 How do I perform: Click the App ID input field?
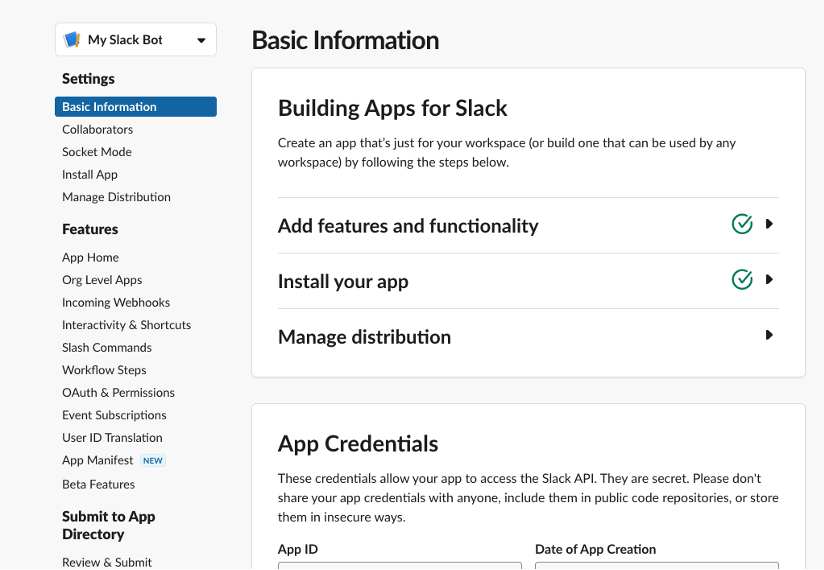click(x=400, y=566)
